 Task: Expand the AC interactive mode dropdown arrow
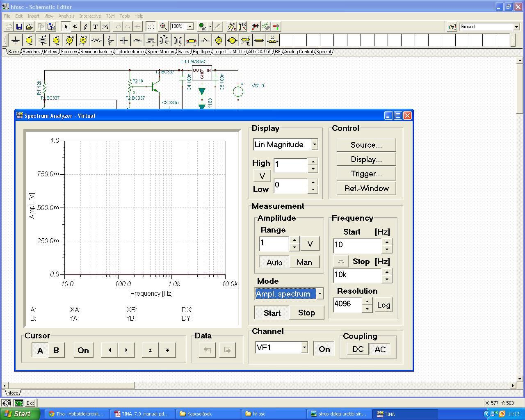click(210, 27)
